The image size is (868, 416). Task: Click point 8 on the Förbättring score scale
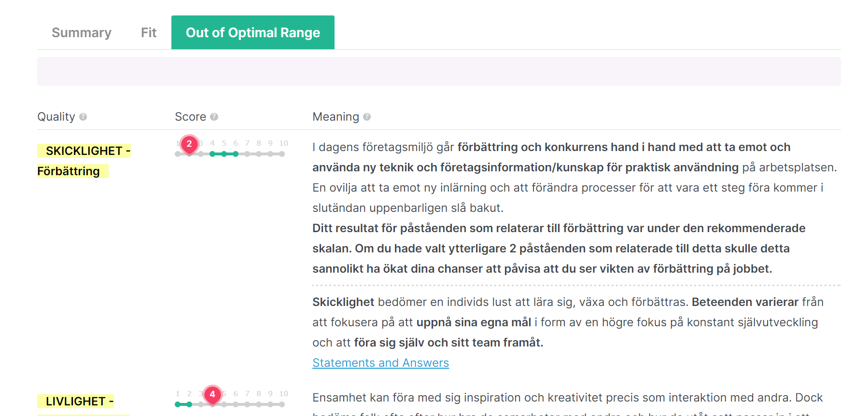259,154
